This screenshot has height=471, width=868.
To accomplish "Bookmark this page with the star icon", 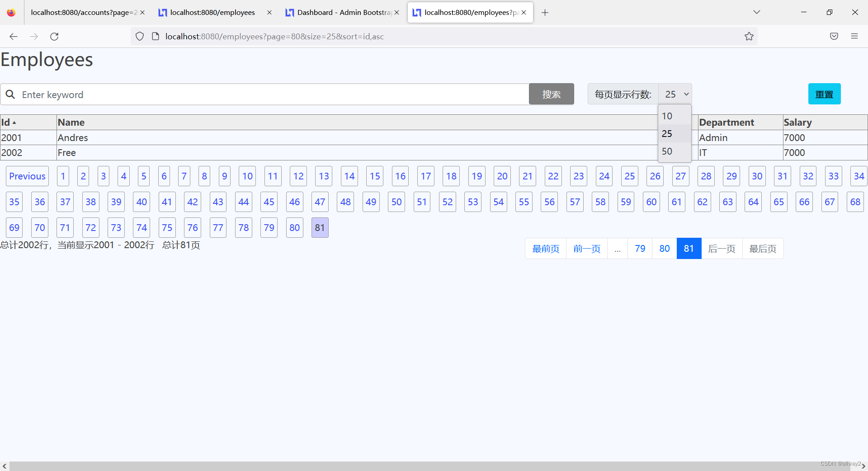I will pos(749,36).
